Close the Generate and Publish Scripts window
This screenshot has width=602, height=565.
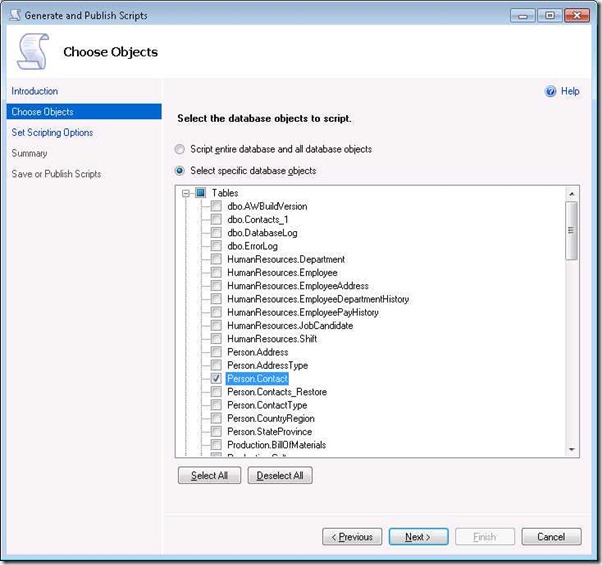(x=577, y=16)
